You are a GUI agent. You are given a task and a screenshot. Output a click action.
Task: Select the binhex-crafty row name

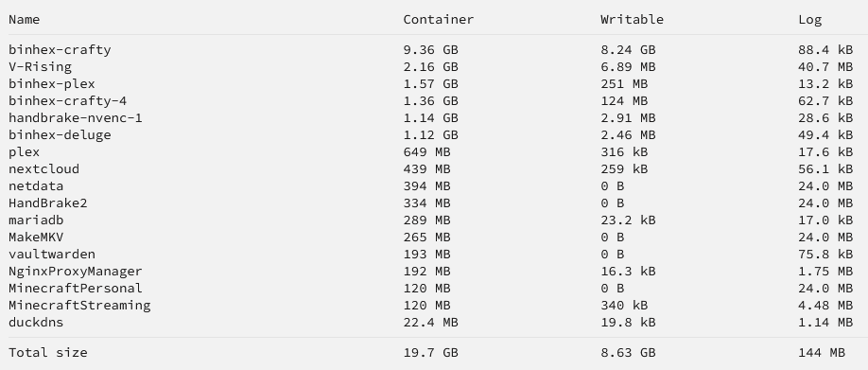(60, 50)
